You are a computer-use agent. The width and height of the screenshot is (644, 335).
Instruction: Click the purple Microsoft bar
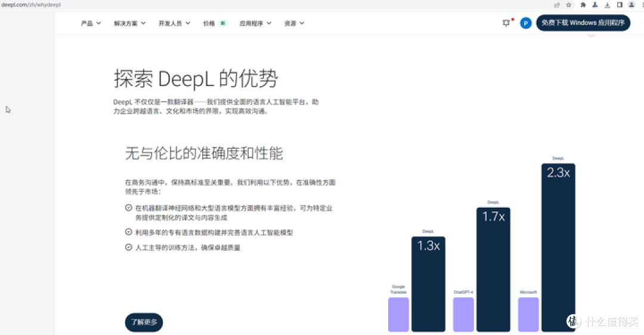528,315
